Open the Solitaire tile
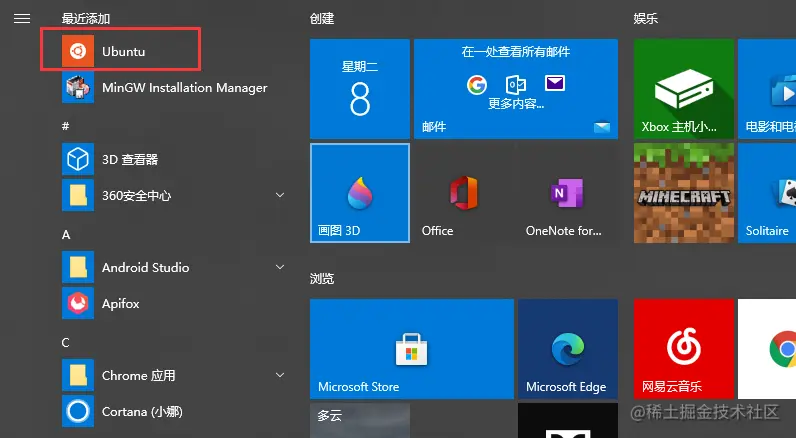The width and height of the screenshot is (796, 438). tap(767, 193)
